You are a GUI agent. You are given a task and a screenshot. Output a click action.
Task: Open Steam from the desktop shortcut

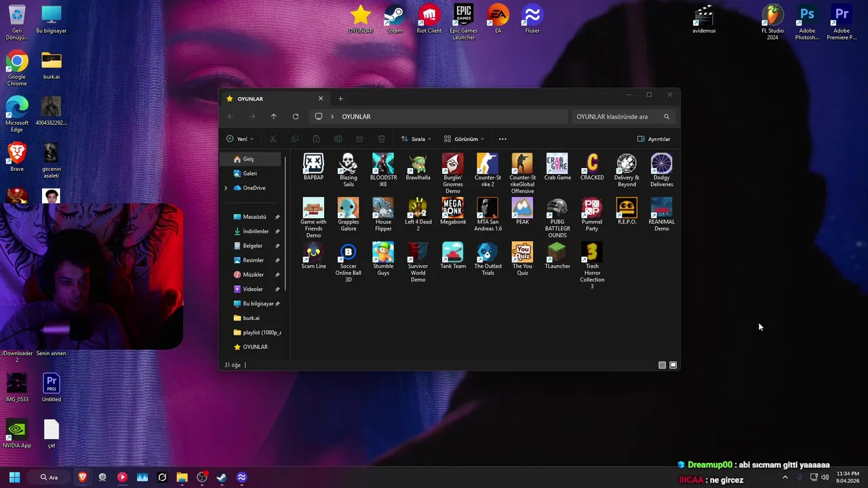395,19
